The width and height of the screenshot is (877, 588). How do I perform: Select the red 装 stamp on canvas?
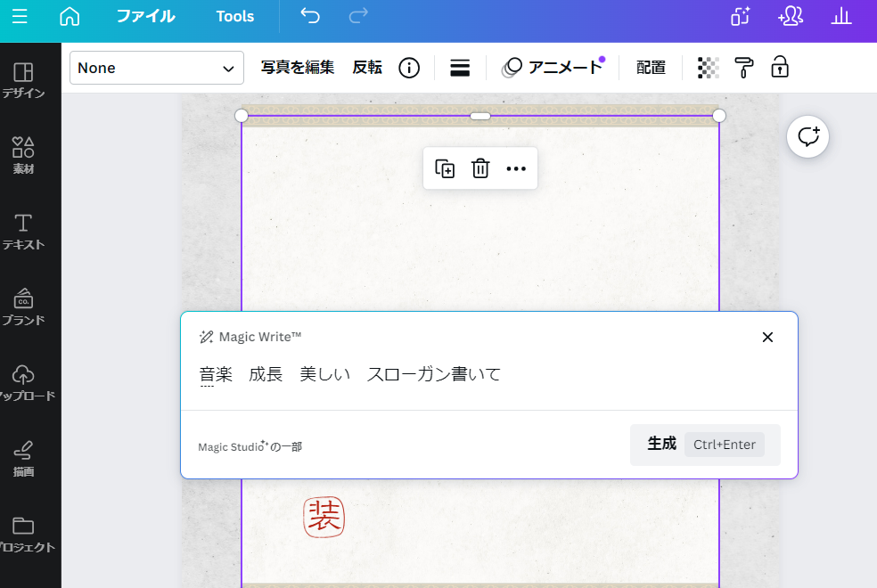324,517
